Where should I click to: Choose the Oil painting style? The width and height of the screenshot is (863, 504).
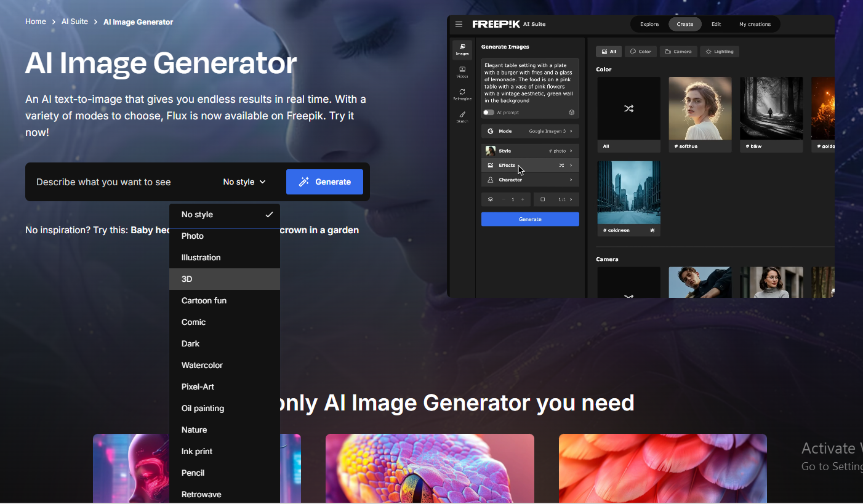225,408
